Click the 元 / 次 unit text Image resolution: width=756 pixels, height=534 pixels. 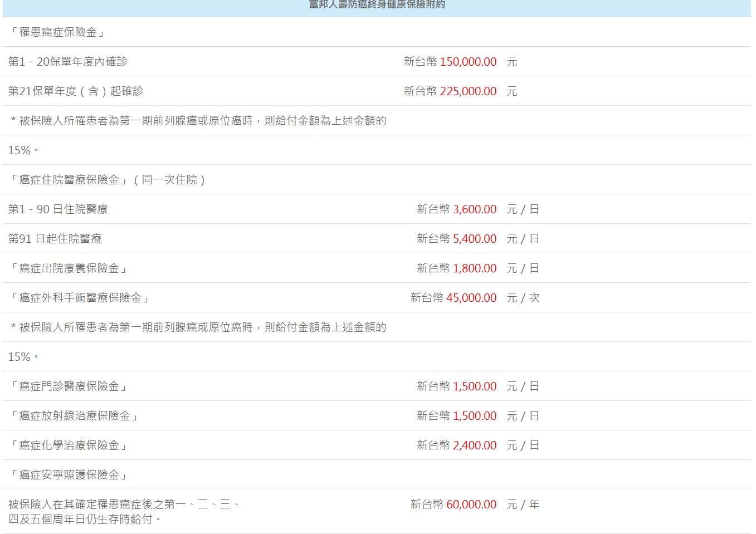(x=523, y=298)
